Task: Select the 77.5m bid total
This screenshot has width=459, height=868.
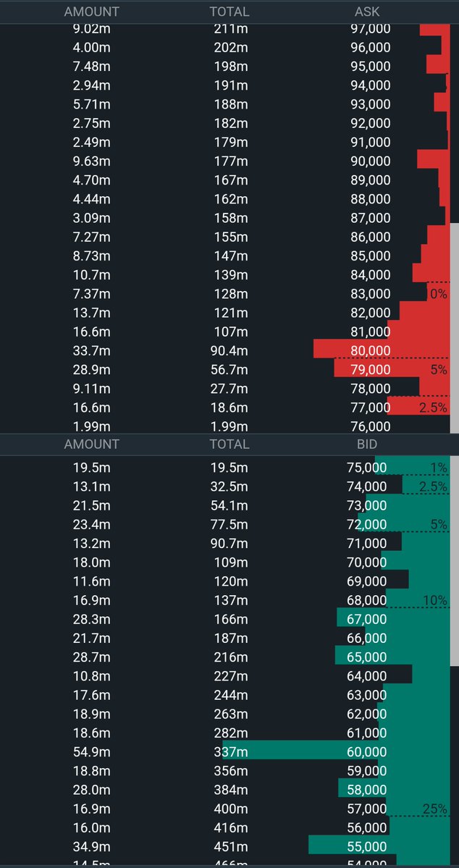Action: pos(230,524)
